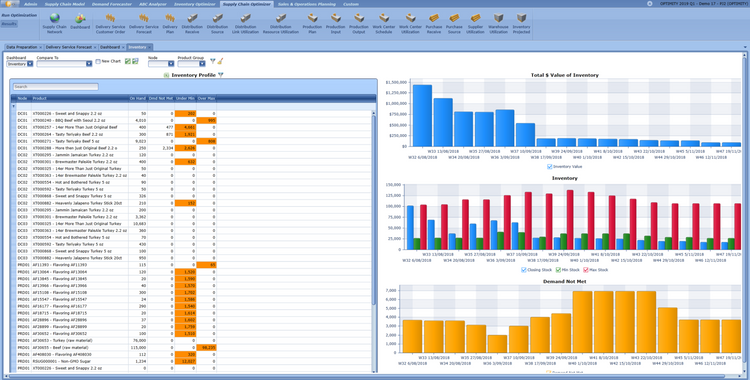Select the RSUG000001 - Non-GMO Sugar row
The height and width of the screenshot is (380, 750).
click(194, 361)
